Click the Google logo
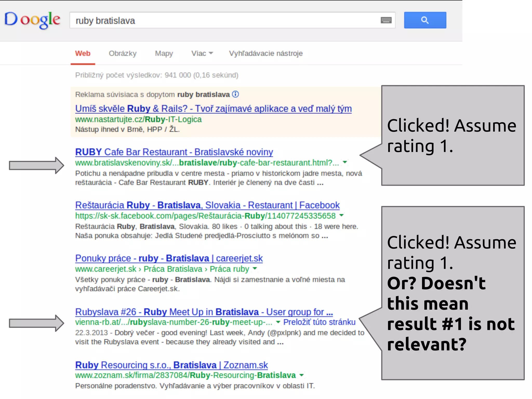This screenshot has width=532, height=399. (32, 20)
